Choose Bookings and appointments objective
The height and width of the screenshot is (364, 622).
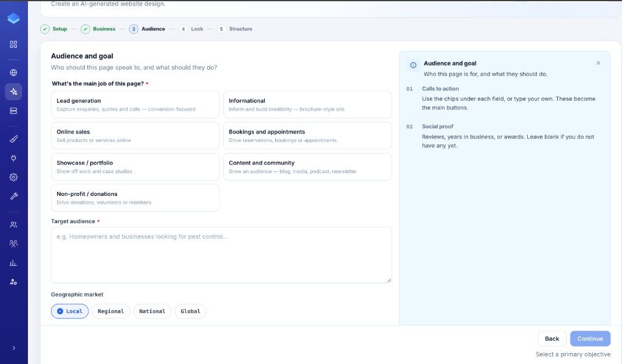pyautogui.click(x=307, y=135)
